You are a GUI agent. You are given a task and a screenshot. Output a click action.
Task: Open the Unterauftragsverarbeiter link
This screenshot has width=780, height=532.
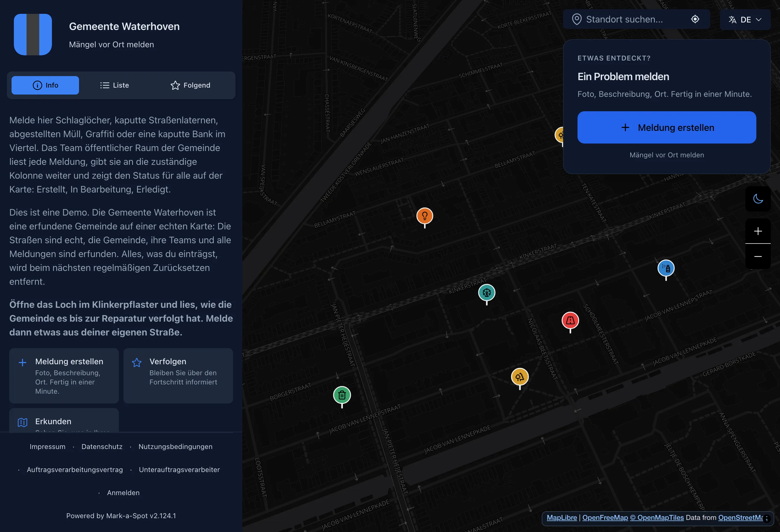click(x=179, y=470)
